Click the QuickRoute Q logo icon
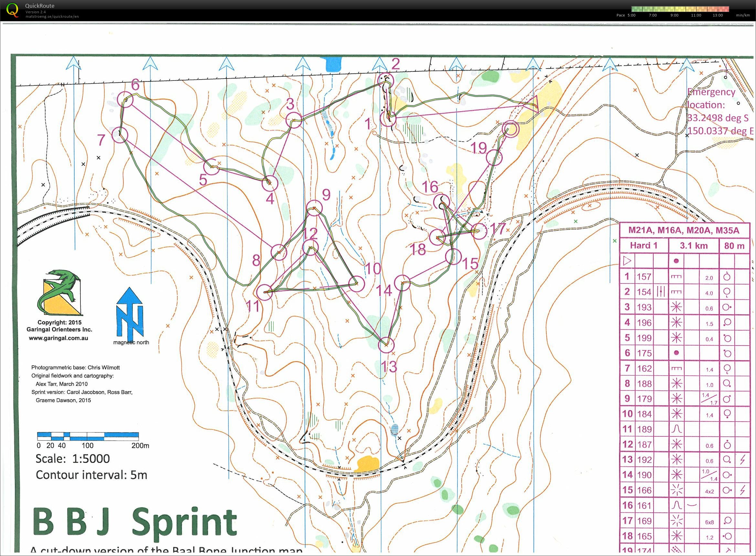This screenshot has height=556, width=756. 13,9
